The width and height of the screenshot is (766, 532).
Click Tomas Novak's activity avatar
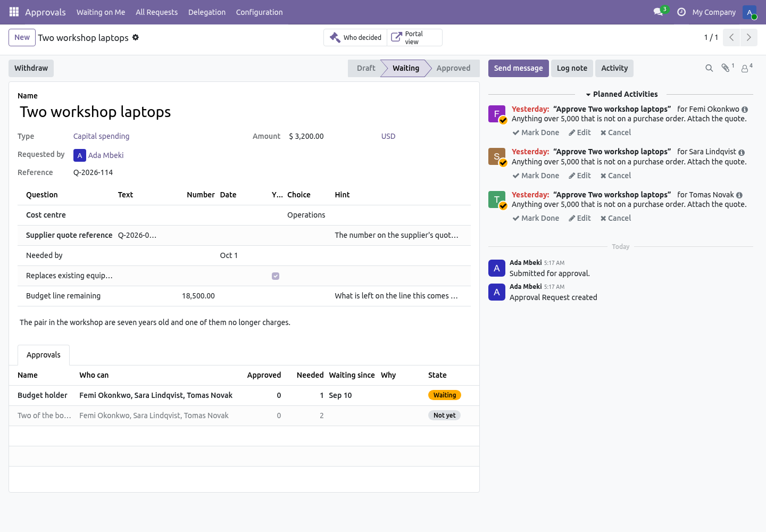click(x=497, y=199)
